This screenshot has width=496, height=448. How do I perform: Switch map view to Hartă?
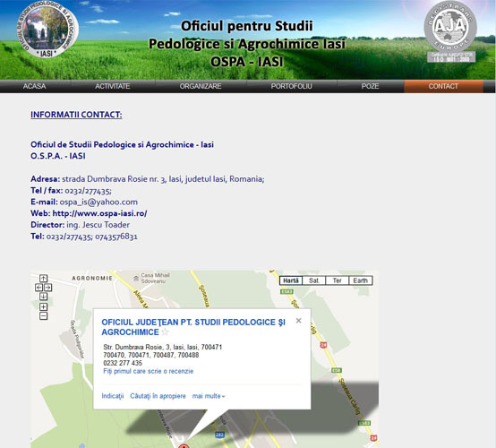[x=291, y=280]
